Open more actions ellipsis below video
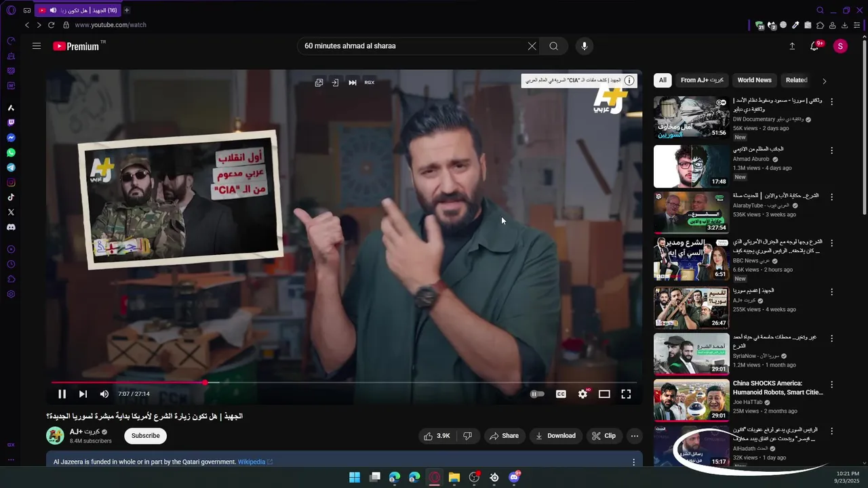868x488 pixels. (634, 436)
